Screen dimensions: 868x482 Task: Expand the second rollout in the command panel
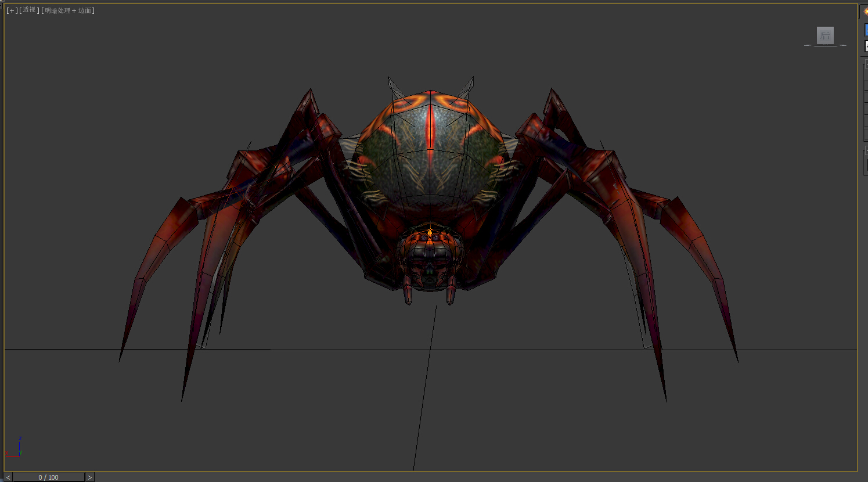(865, 152)
